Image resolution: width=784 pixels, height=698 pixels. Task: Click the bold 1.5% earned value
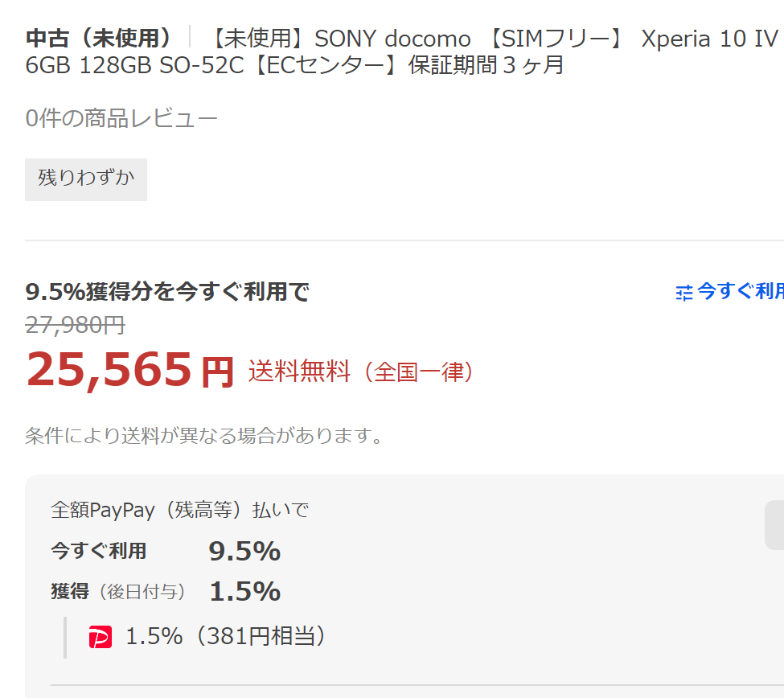point(244,592)
